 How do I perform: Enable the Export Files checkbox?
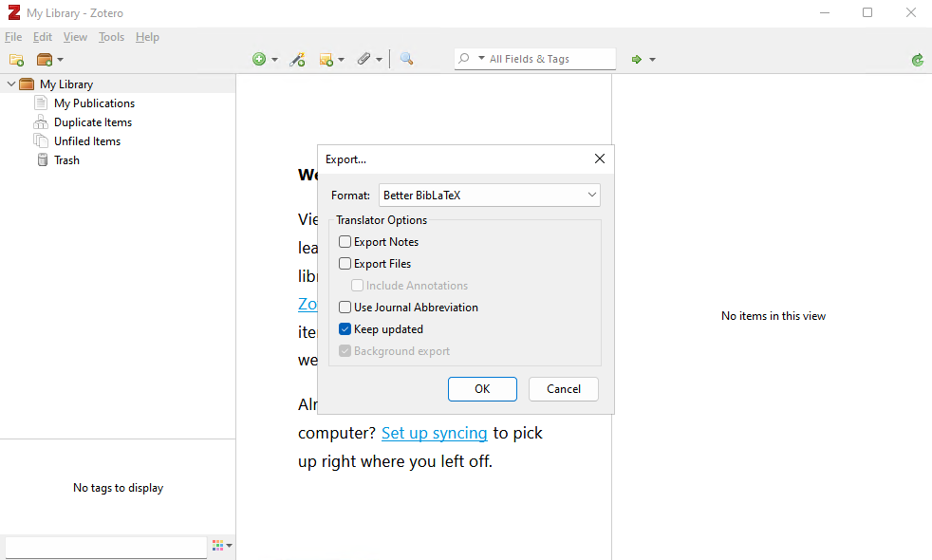pyautogui.click(x=345, y=263)
